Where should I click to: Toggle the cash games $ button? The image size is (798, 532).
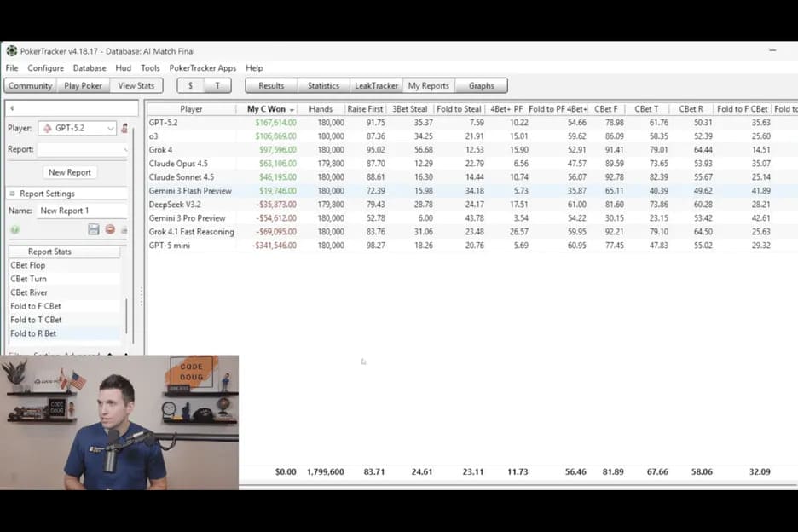click(190, 85)
